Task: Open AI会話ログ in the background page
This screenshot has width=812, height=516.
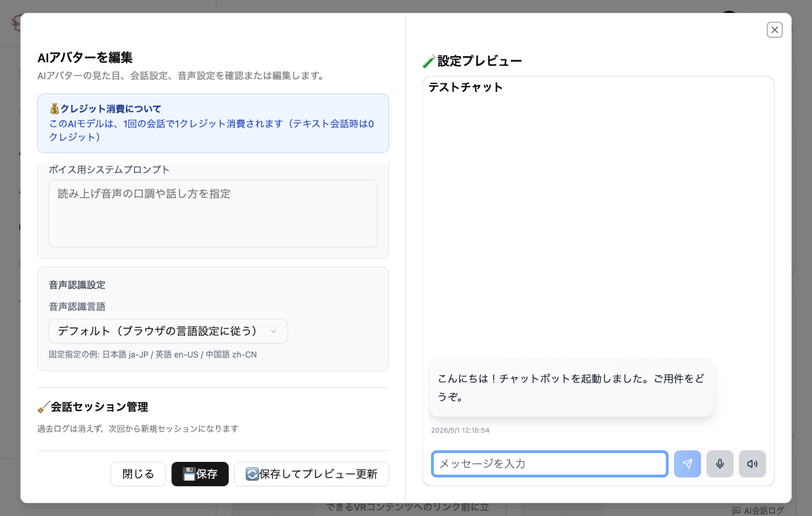Action: click(x=758, y=511)
